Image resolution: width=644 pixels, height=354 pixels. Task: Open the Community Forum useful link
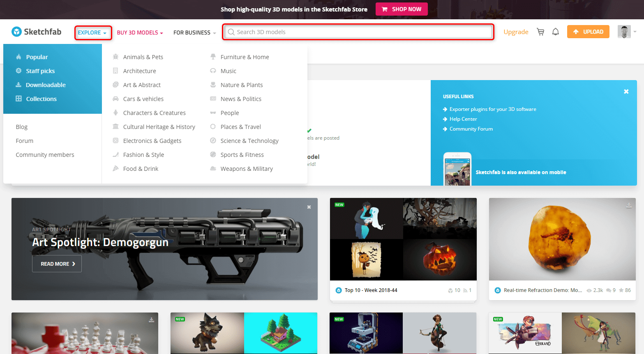coord(471,129)
